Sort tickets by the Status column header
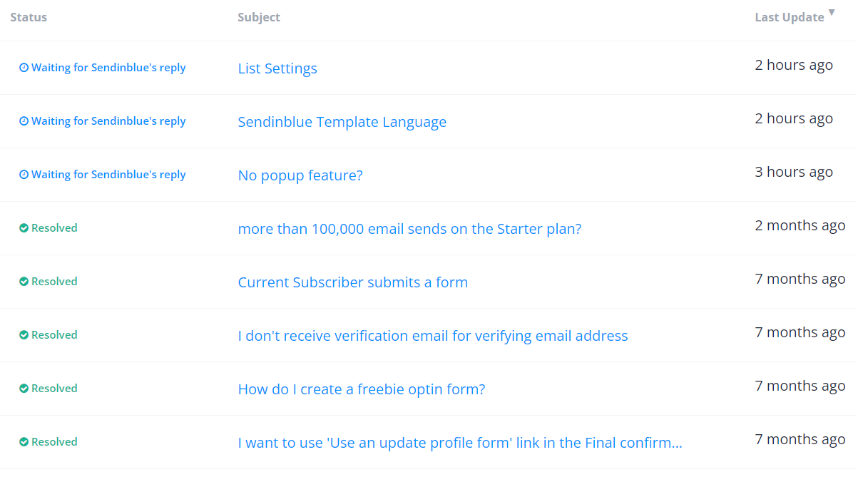The width and height of the screenshot is (868, 477). click(x=29, y=17)
